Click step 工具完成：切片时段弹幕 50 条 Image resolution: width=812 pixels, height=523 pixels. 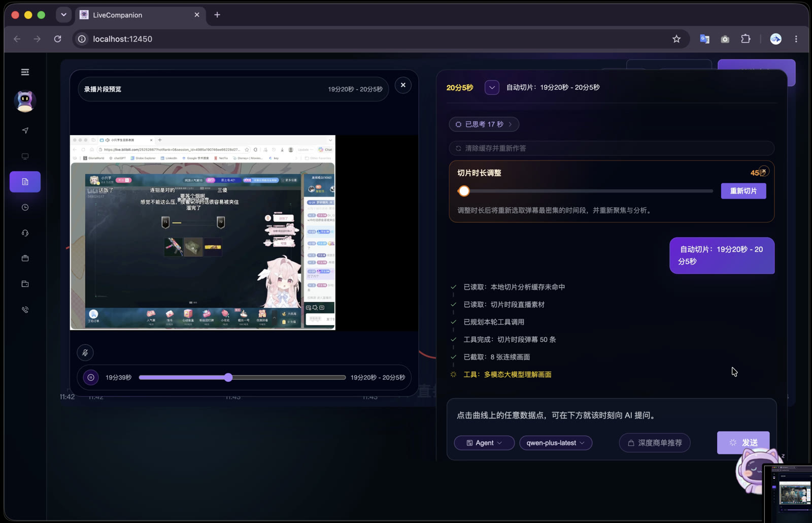coord(510,340)
